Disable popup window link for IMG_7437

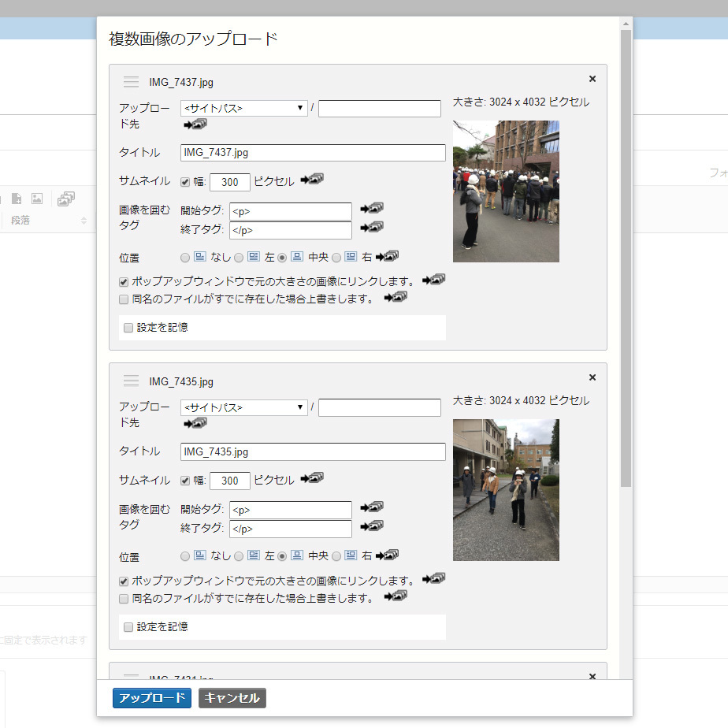coord(124,282)
